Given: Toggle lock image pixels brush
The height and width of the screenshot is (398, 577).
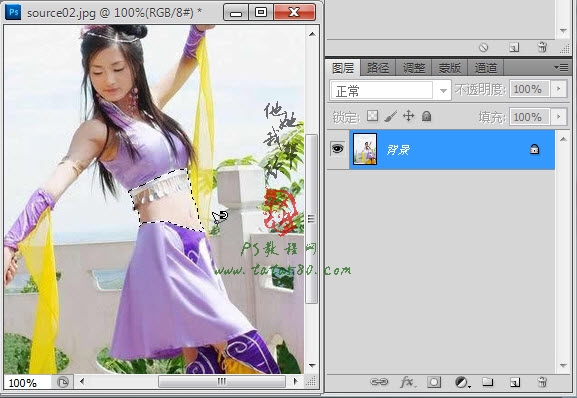Looking at the screenshot, I should (390, 116).
